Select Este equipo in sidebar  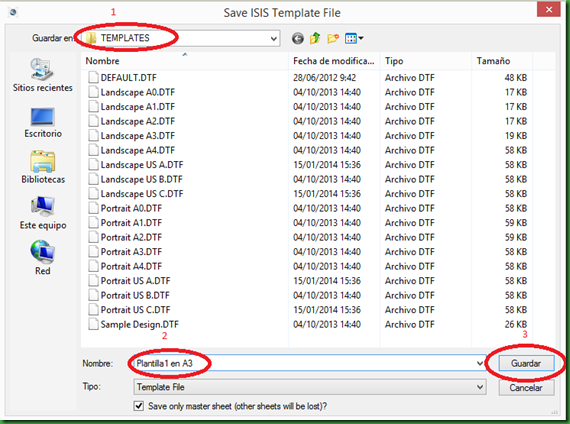[43, 213]
